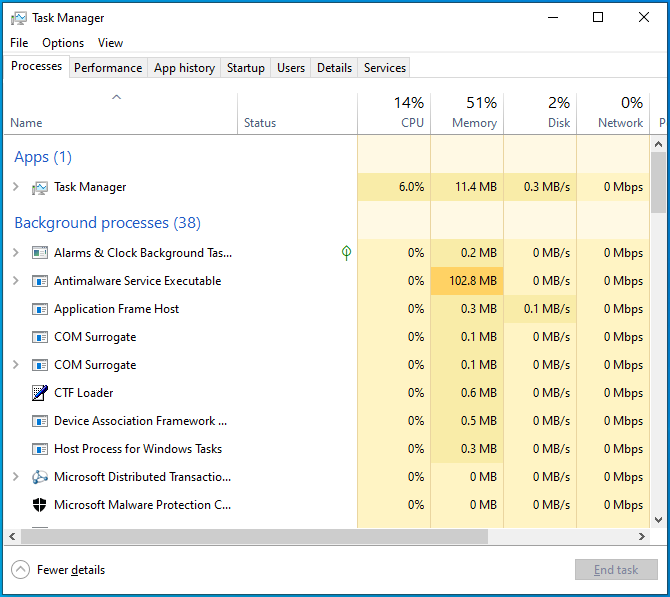Click vertical scrollbar up arrow
The height and width of the screenshot is (597, 670).
[x=658, y=144]
